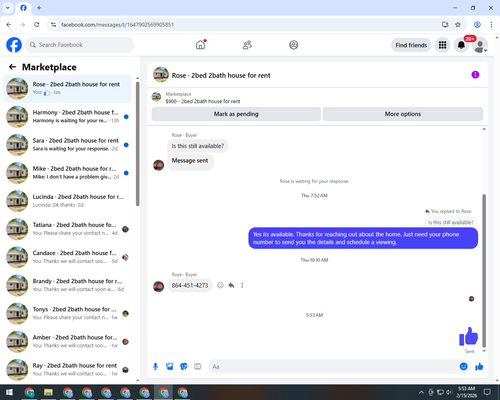Open conversation info purple icon
Screen dimensions: 500x400
pos(475,75)
